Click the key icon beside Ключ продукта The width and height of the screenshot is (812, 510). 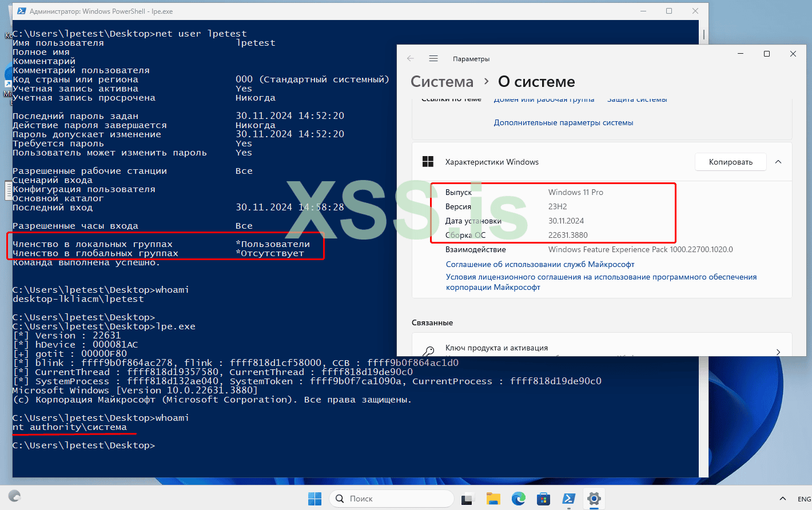click(428, 350)
